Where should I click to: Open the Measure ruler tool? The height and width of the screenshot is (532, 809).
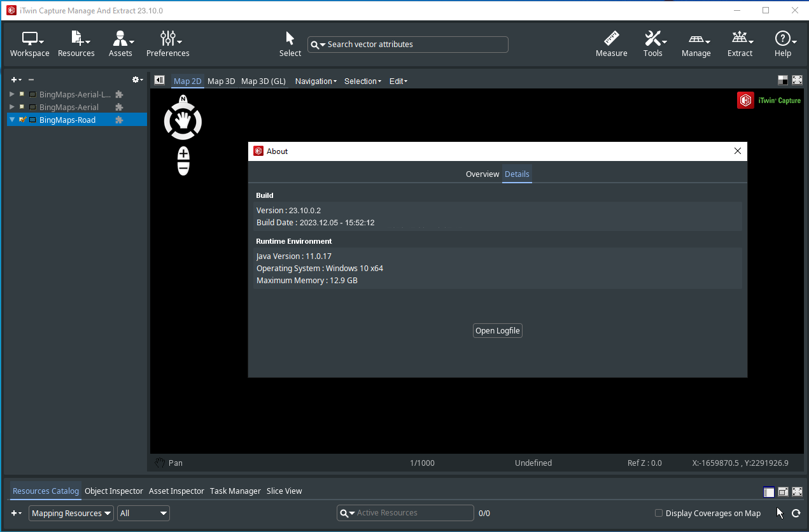coord(612,45)
